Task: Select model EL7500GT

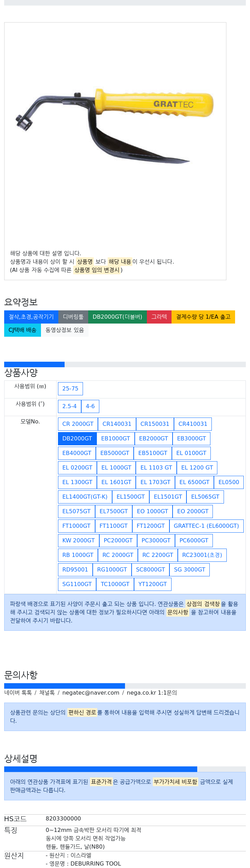Action: point(114,512)
